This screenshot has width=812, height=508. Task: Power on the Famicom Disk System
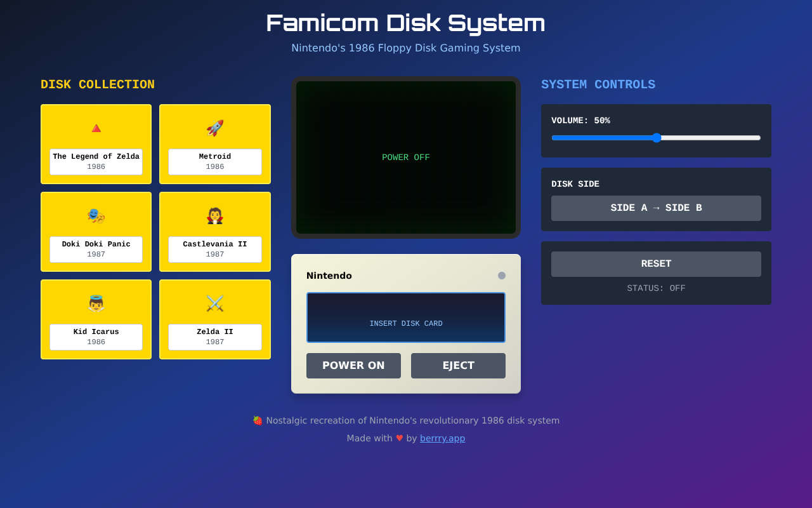pos(353,365)
